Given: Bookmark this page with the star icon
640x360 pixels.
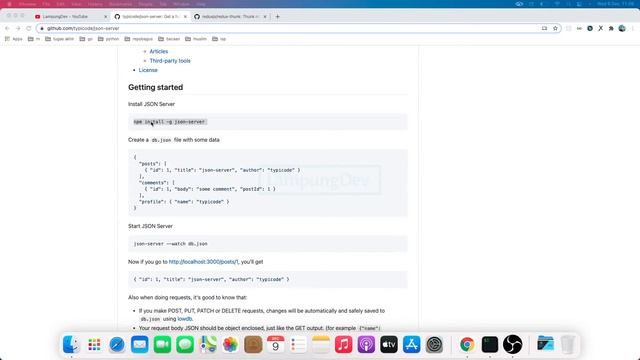Looking at the screenshot, I should [x=555, y=28].
